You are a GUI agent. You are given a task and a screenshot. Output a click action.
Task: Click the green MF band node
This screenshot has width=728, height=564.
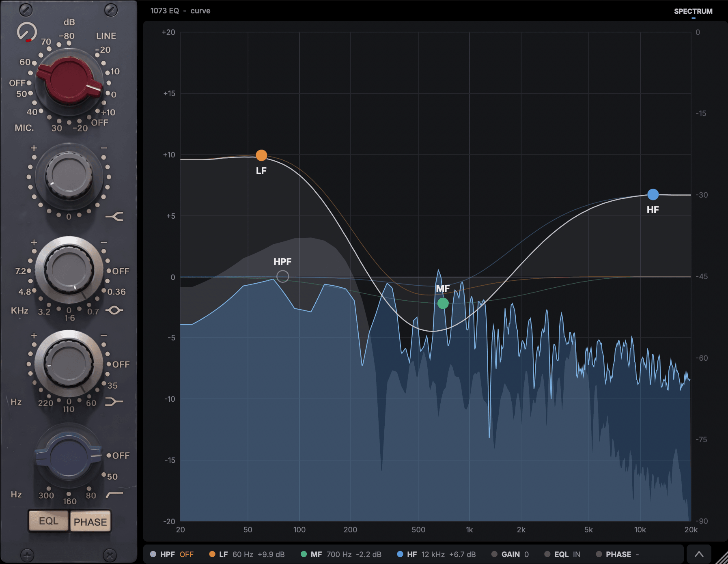443,303
